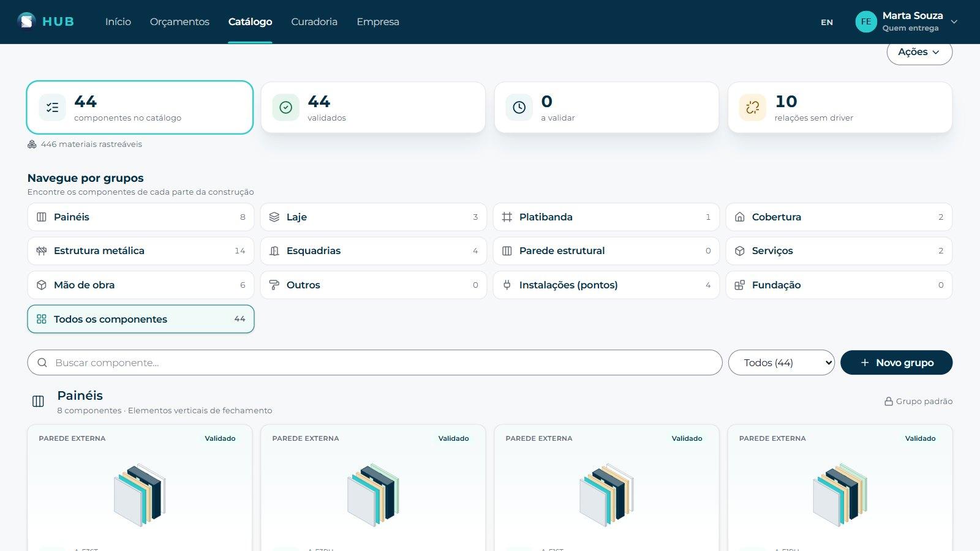Click the Grupo padrão lock label
Viewport: 980px width, 551px height.
(x=918, y=402)
